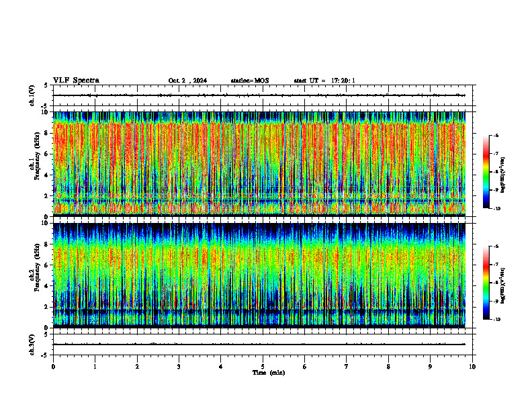Click the "4" kHz tick on ch.2 frequency axis
532x411 pixels.
[46, 286]
